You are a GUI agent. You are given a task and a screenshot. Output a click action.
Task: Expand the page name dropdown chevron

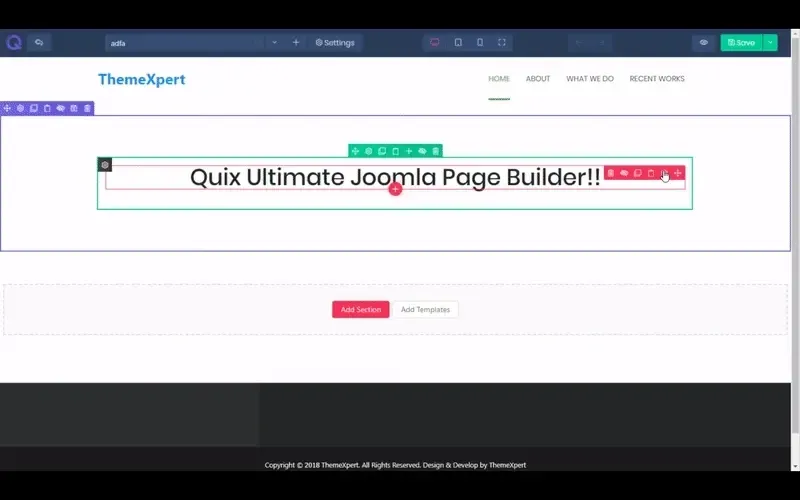[x=274, y=42]
